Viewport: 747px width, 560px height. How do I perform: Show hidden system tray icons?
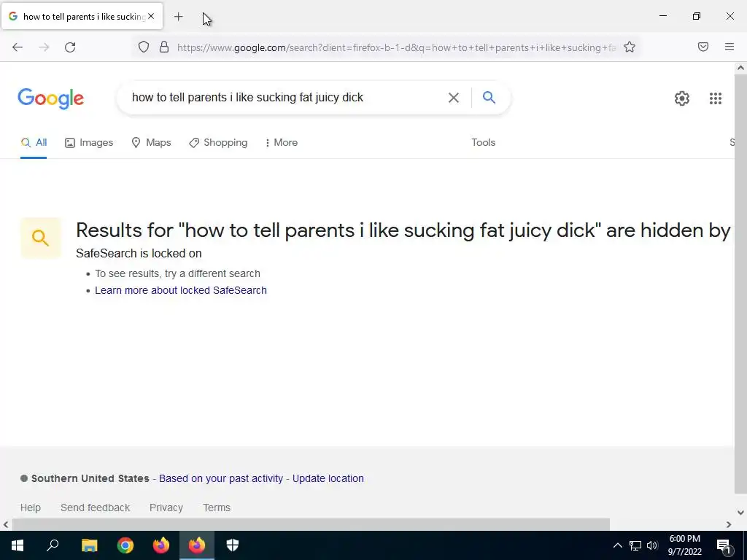pos(617,545)
